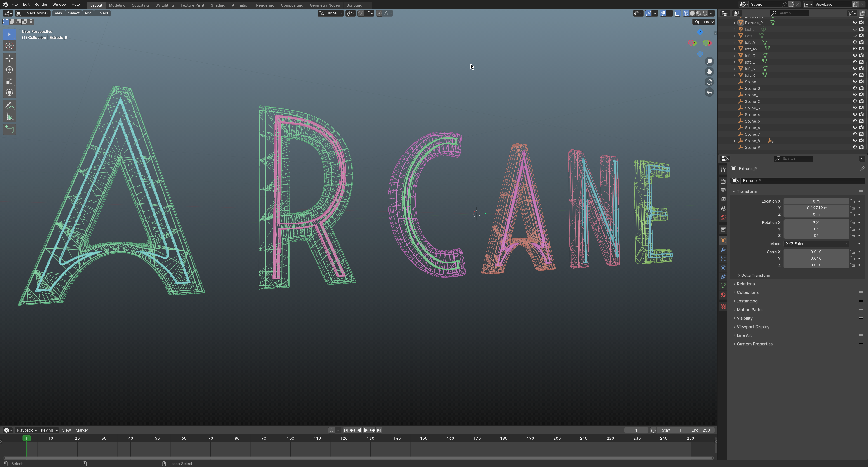Toggle visibility of Spline_3
The width and height of the screenshot is (868, 467).
pyautogui.click(x=854, y=108)
